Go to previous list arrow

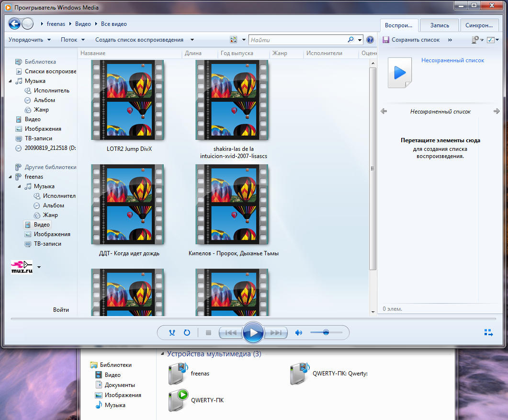384,111
